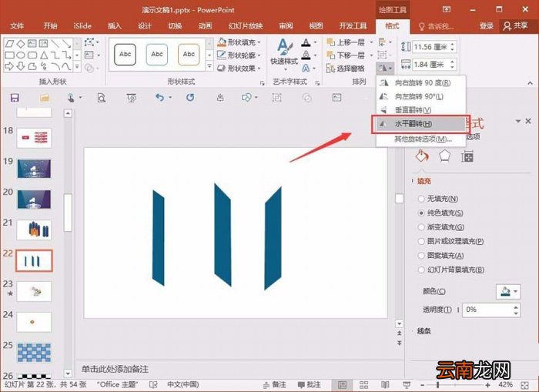Click the Save icon in quick access toolbar
This screenshot has height=392, width=539.
(x=15, y=98)
